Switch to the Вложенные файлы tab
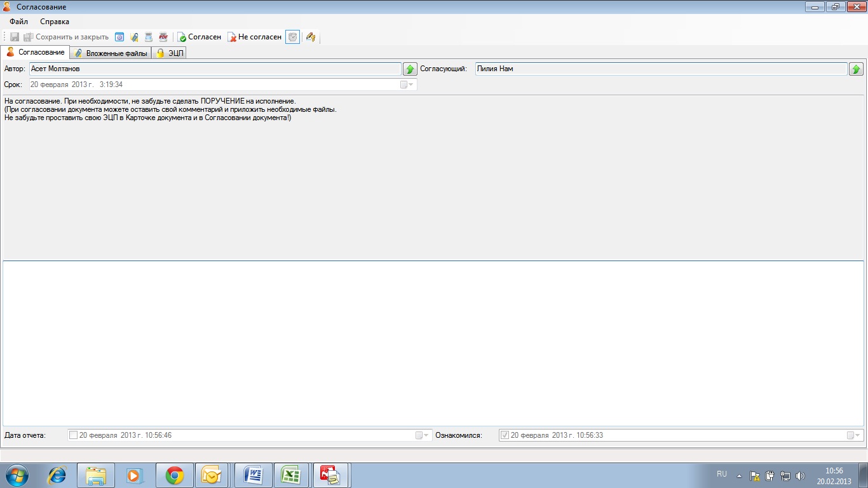This screenshot has width=868, height=488. pos(111,53)
